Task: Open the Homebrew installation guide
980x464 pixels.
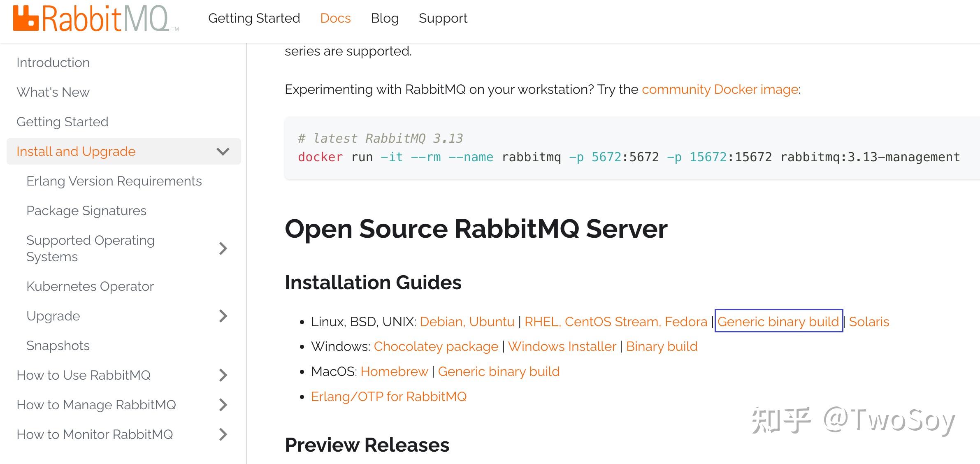Action: [x=394, y=371]
